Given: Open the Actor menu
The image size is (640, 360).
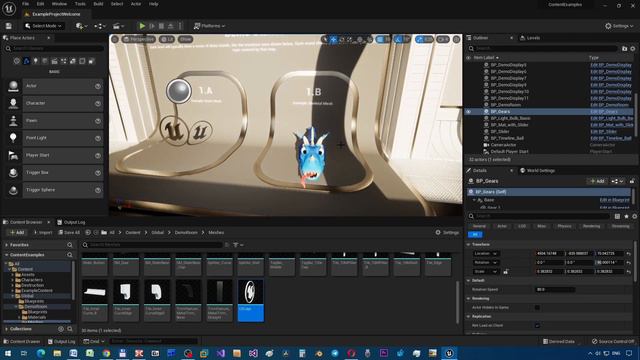Looking at the screenshot, I should point(136,4).
